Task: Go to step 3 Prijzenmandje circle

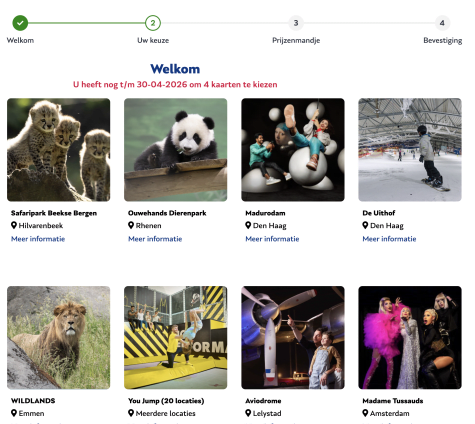Action: point(296,23)
